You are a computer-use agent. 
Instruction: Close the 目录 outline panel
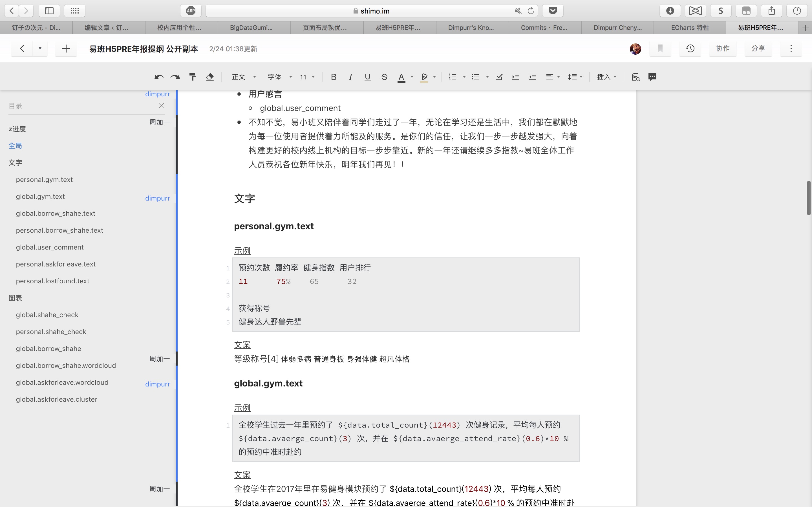(161, 106)
